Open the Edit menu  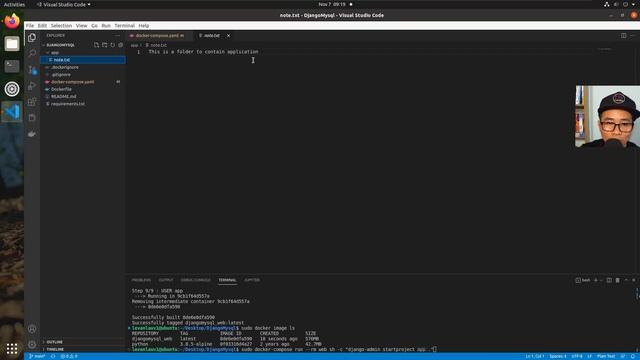click(42, 25)
